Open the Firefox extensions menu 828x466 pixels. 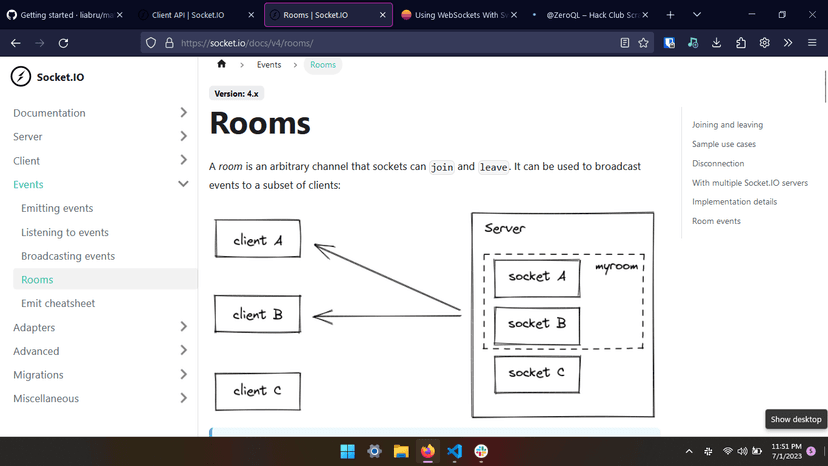tap(741, 43)
